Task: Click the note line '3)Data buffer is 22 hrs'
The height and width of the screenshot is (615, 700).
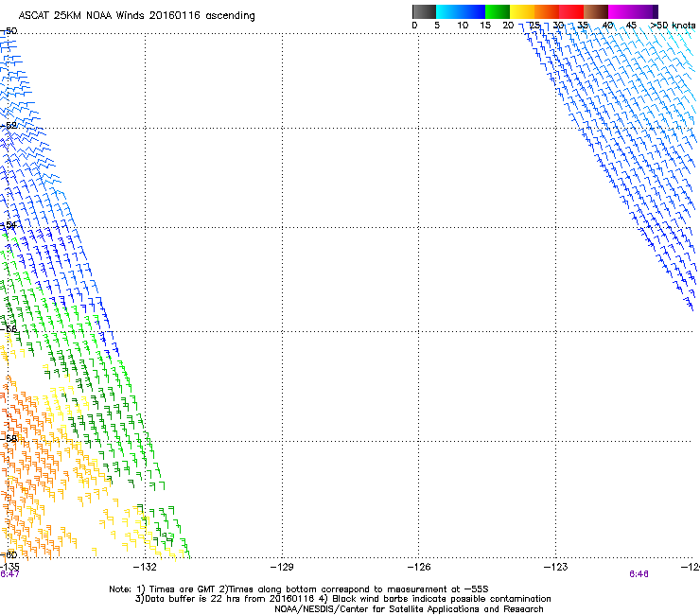Action: point(342,599)
